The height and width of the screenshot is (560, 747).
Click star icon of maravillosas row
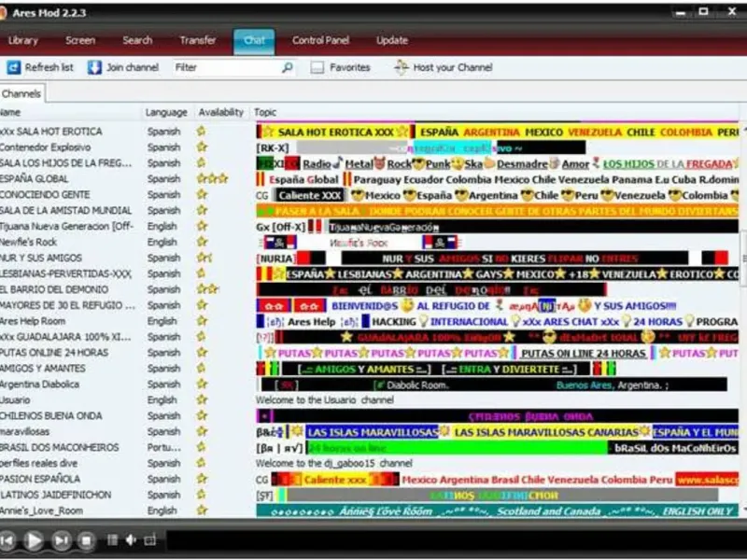pyautogui.click(x=202, y=431)
